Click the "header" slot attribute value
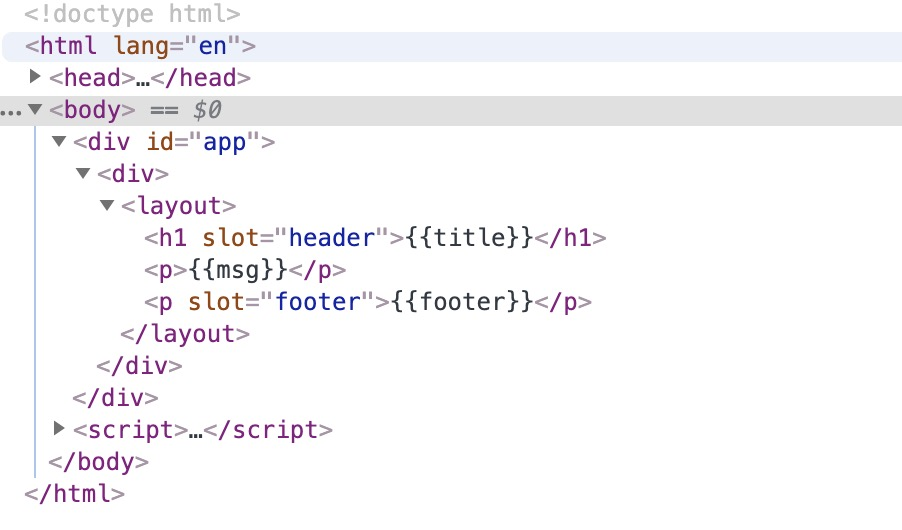Image resolution: width=902 pixels, height=530 pixels. pos(332,238)
